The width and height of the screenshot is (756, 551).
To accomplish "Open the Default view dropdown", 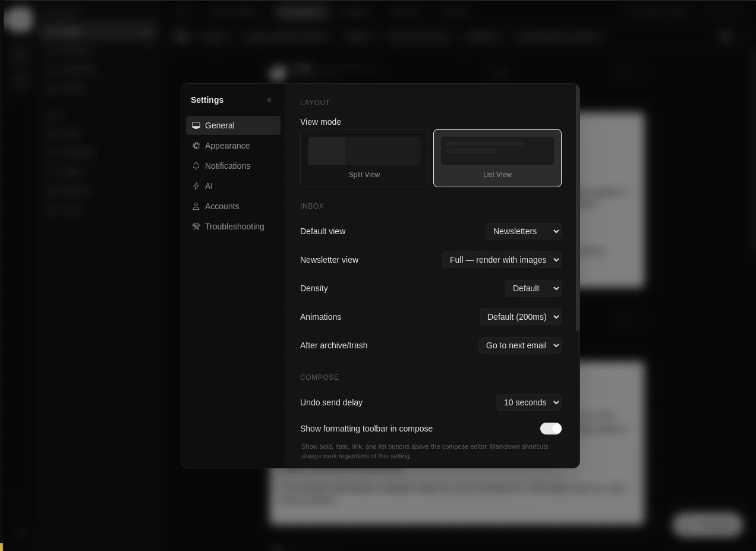I will click(x=524, y=231).
